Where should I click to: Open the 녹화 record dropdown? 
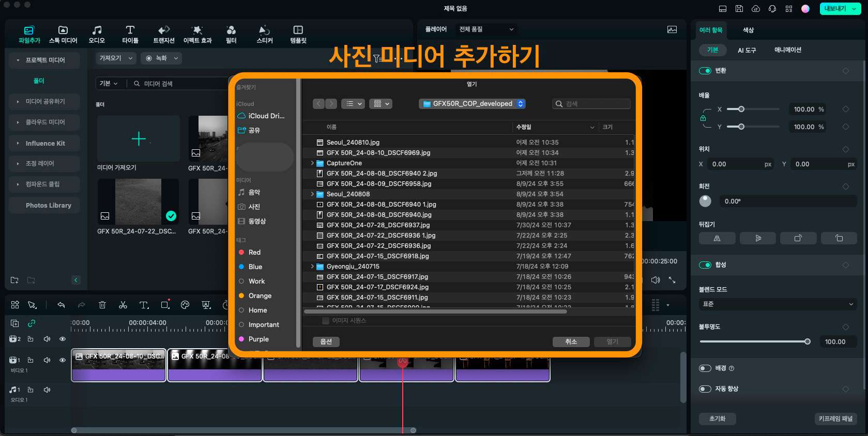tap(162, 58)
